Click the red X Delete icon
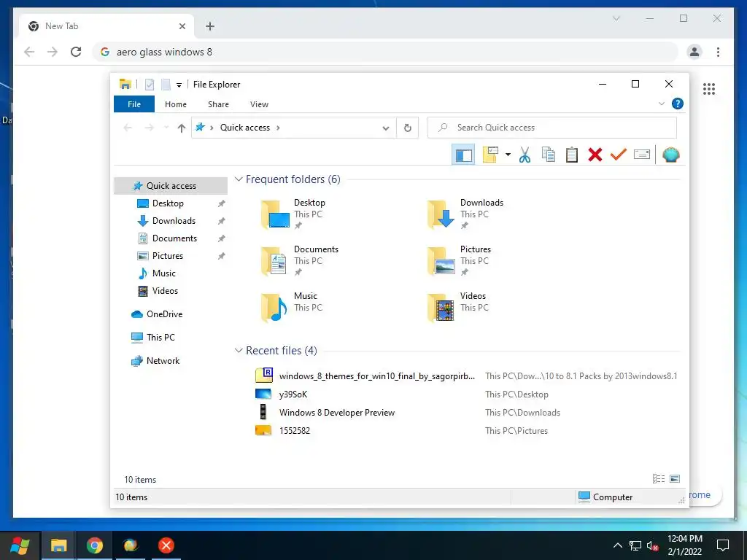 pyautogui.click(x=595, y=155)
